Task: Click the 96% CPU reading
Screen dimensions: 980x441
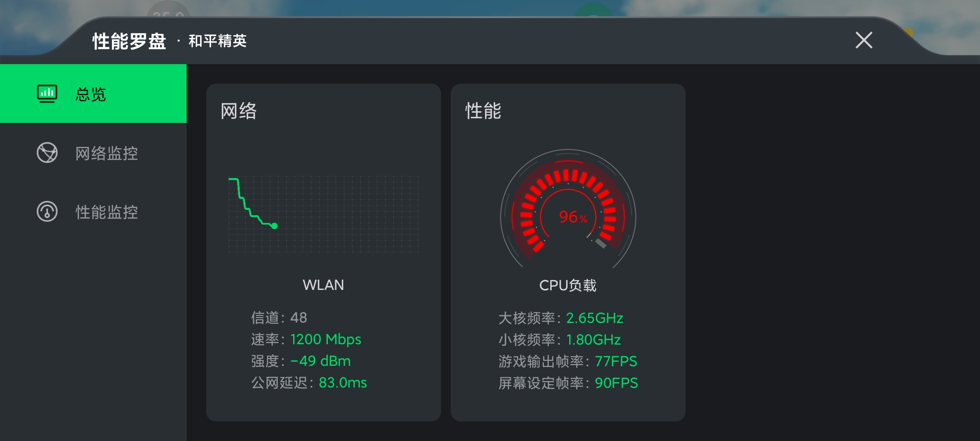Action: coord(573,217)
